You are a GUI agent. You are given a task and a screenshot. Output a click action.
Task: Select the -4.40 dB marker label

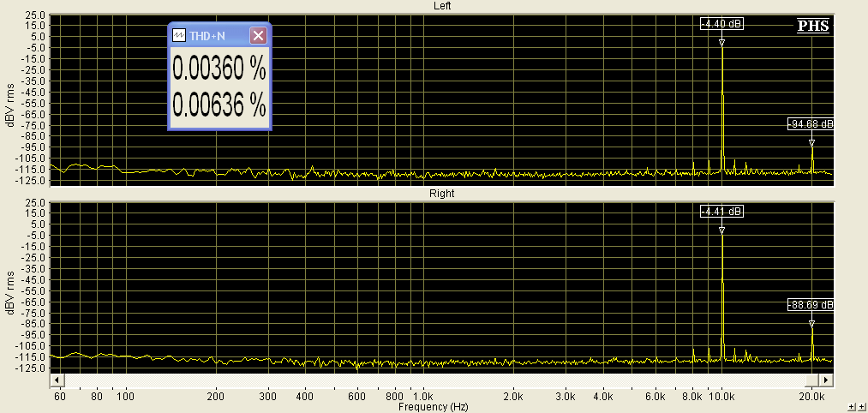click(x=721, y=24)
